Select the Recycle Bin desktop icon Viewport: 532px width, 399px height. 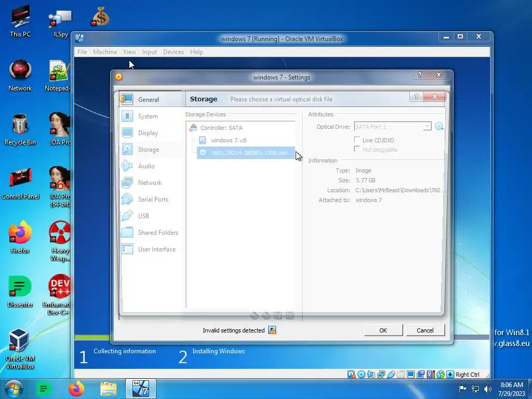tap(20, 129)
